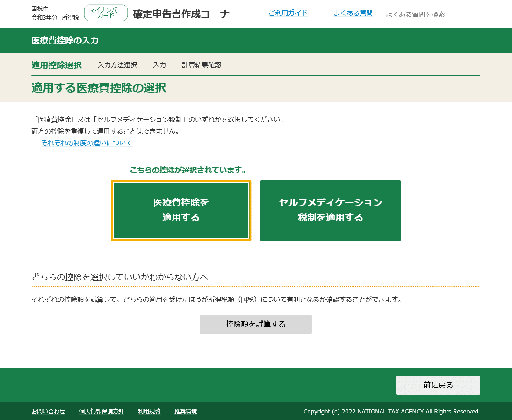Open the 個人情報保護方針 footer link

click(x=102, y=412)
